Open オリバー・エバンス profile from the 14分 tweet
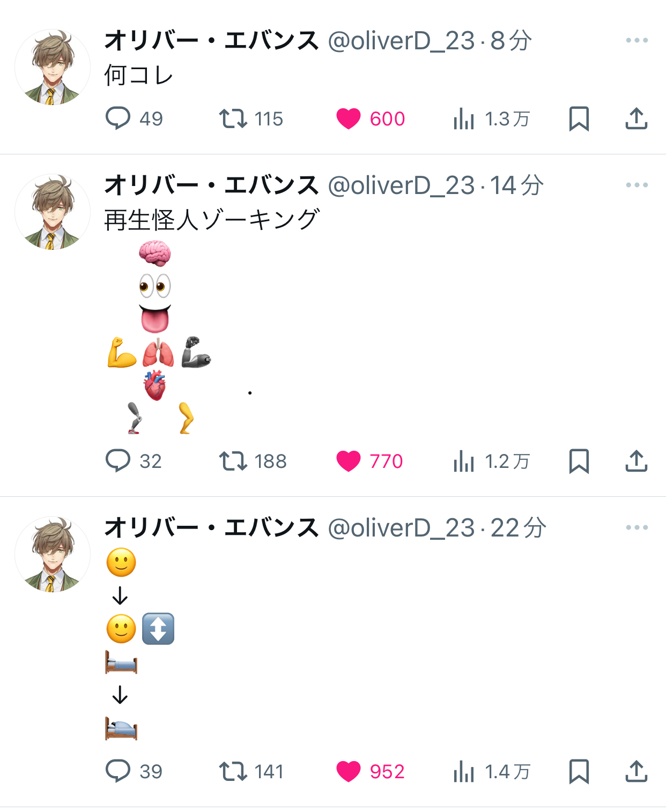The width and height of the screenshot is (666, 812). click(x=211, y=185)
